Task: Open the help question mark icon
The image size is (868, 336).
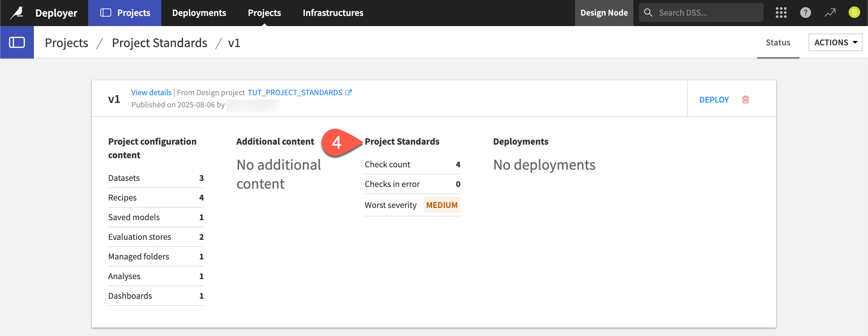Action: (x=805, y=13)
